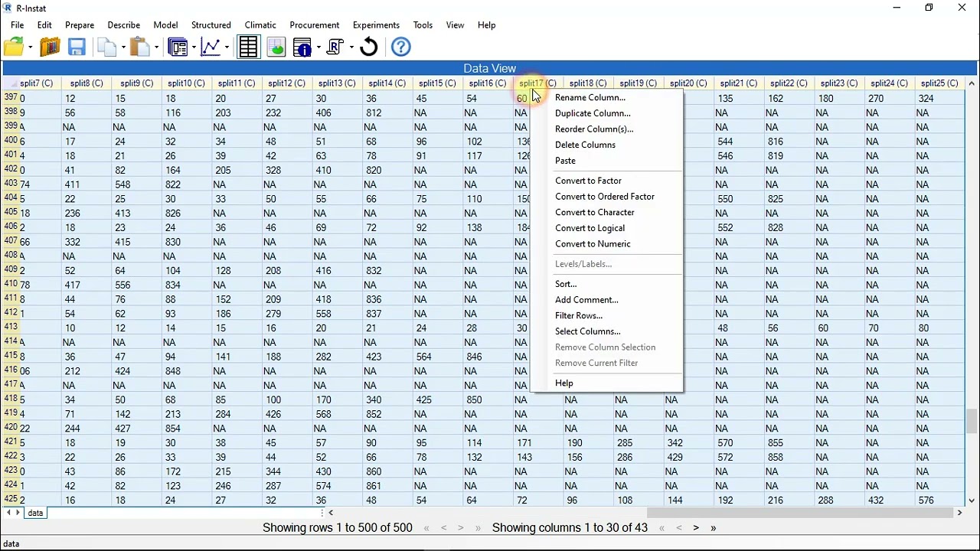Select the split10 (C) column header

(186, 83)
